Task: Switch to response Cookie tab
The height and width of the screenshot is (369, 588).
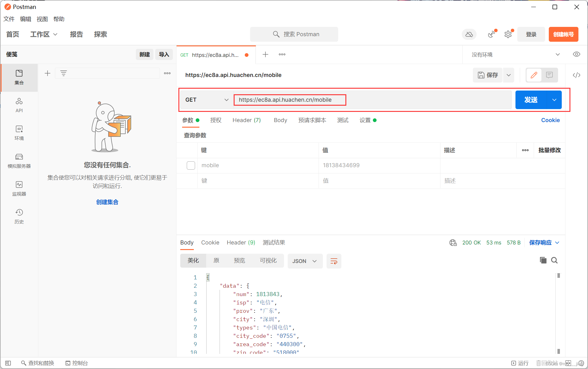Action: click(x=210, y=243)
